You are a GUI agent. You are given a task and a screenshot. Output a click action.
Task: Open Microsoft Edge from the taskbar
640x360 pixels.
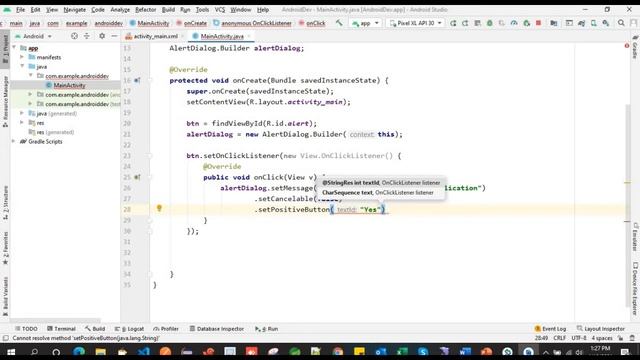79,351
